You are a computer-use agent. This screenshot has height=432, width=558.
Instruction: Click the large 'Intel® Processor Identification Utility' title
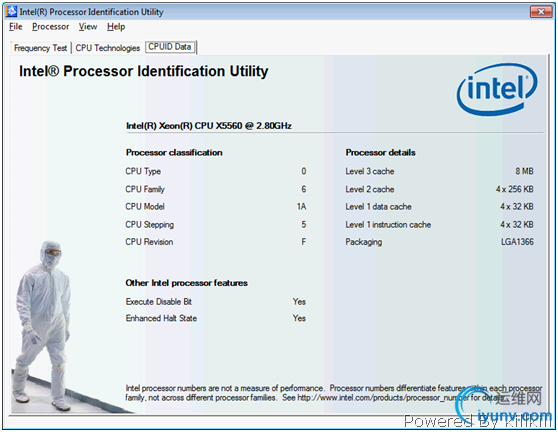[x=144, y=71]
